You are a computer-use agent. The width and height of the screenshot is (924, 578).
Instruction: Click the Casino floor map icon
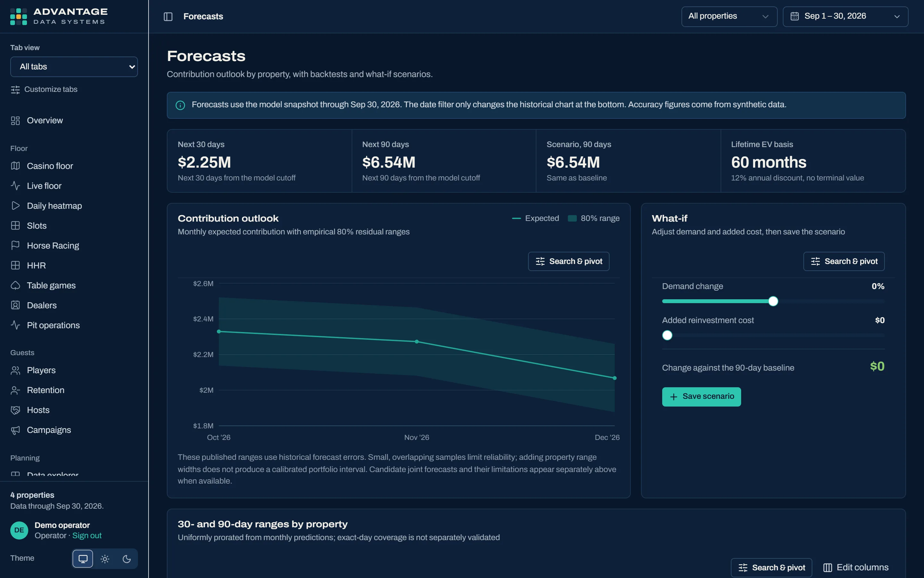click(x=15, y=166)
